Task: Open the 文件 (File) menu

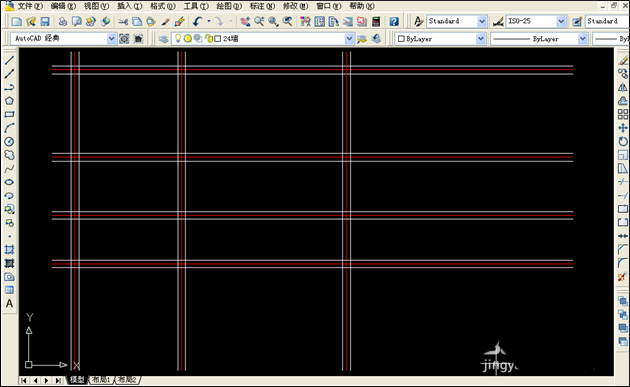Action: (x=30, y=6)
